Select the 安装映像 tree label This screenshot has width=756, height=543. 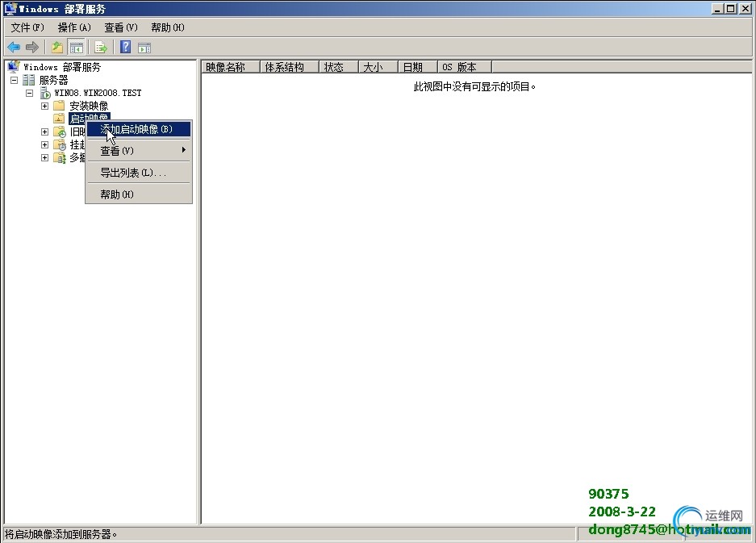click(89, 106)
